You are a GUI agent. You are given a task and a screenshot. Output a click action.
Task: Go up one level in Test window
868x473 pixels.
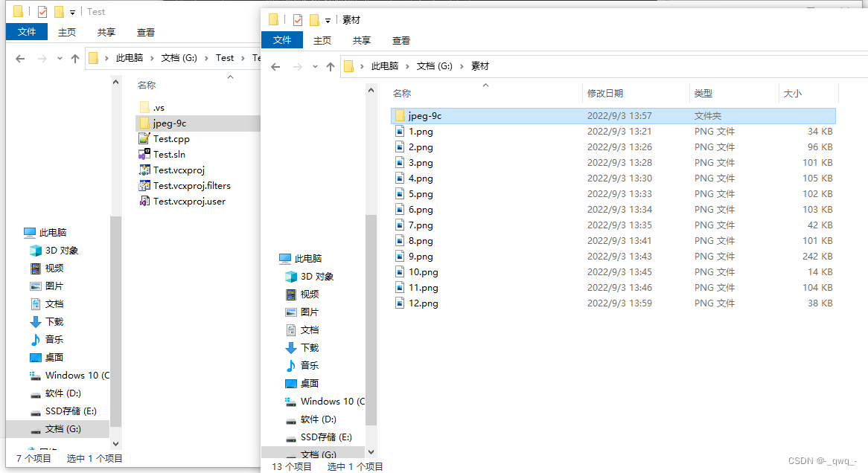coord(75,58)
